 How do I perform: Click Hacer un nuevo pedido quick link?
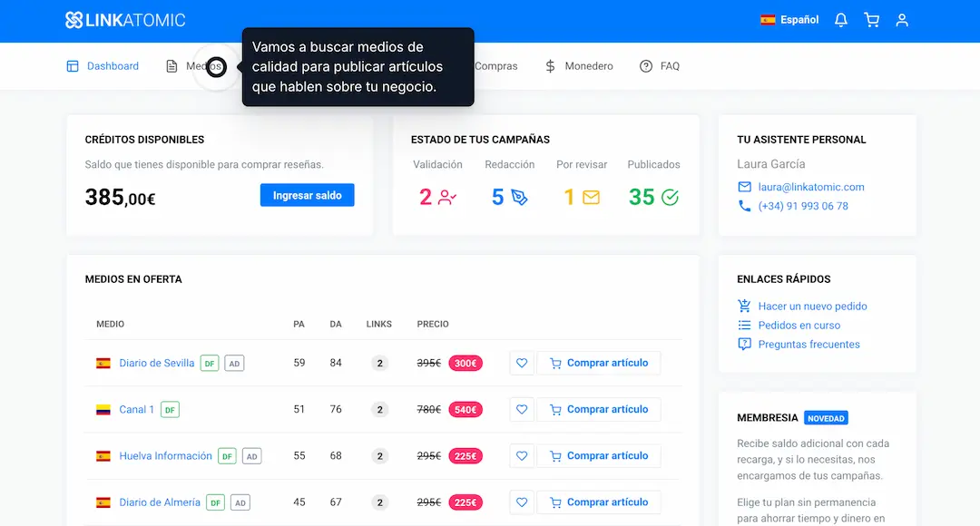tap(812, 307)
